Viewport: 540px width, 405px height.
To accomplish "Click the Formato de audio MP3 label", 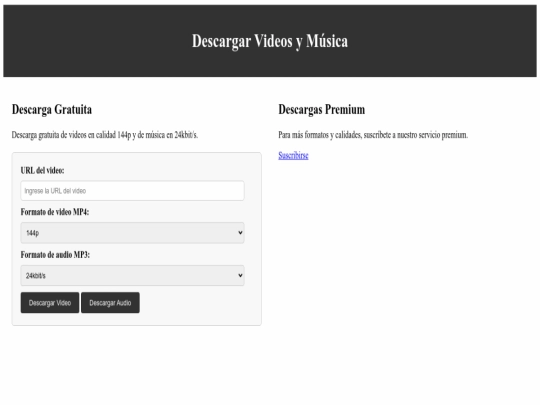I will tap(55, 255).
